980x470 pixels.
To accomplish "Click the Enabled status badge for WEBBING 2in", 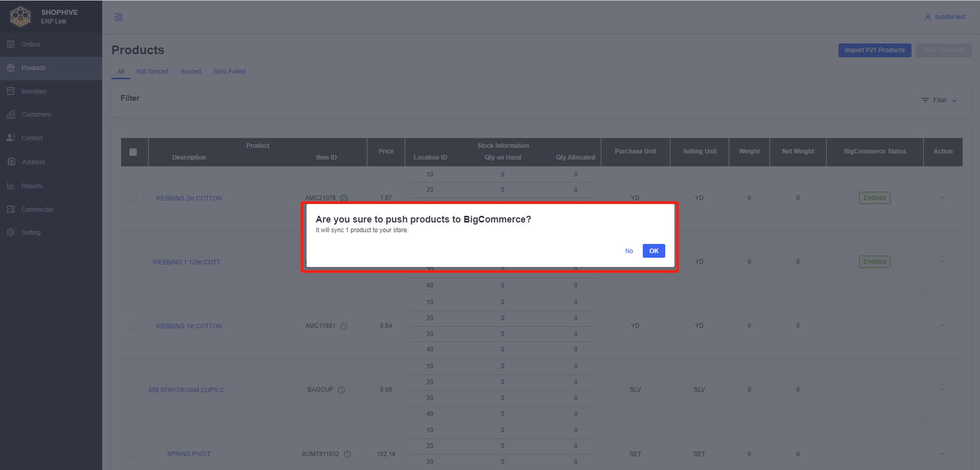I will 875,198.
